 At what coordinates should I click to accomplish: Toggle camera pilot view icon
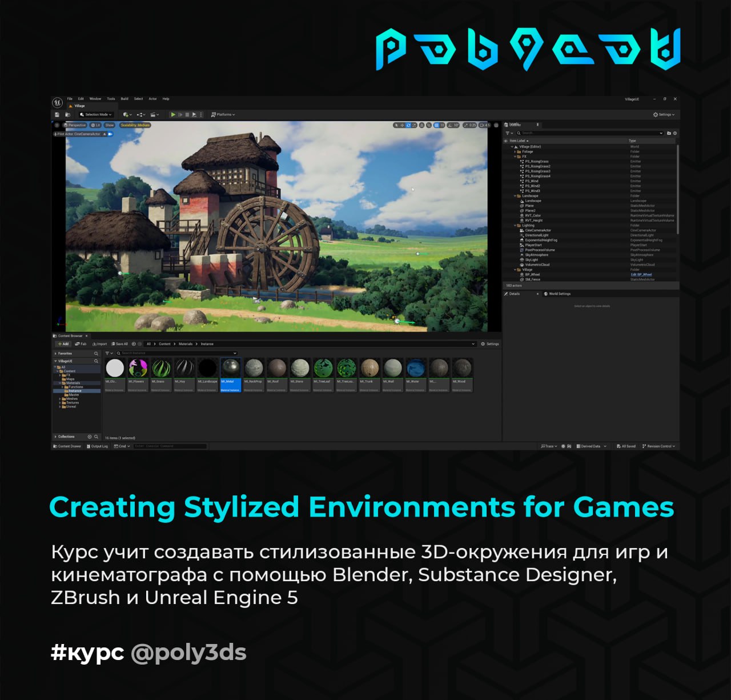coord(110,134)
